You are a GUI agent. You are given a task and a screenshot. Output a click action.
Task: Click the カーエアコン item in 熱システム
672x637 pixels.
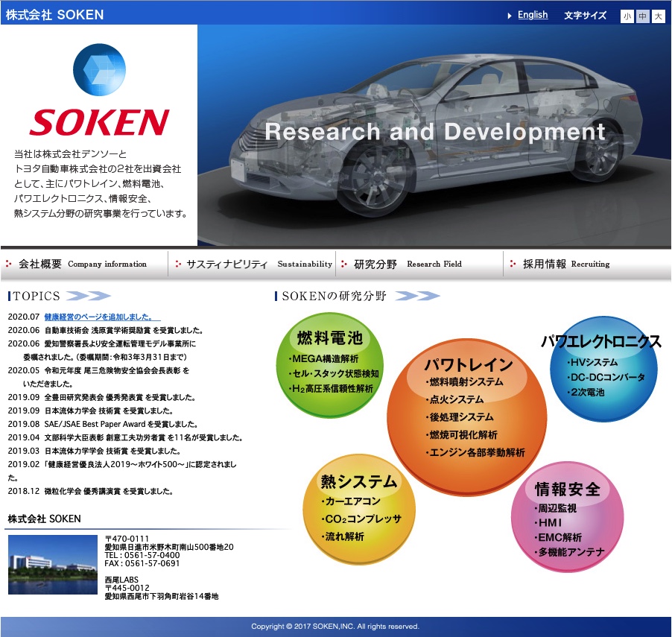351,501
